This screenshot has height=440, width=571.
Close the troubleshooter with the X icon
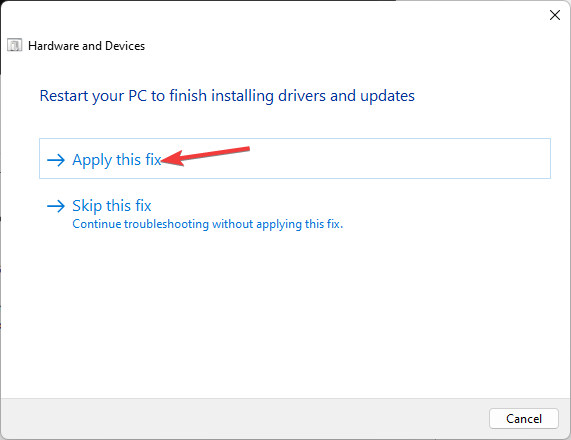555,15
